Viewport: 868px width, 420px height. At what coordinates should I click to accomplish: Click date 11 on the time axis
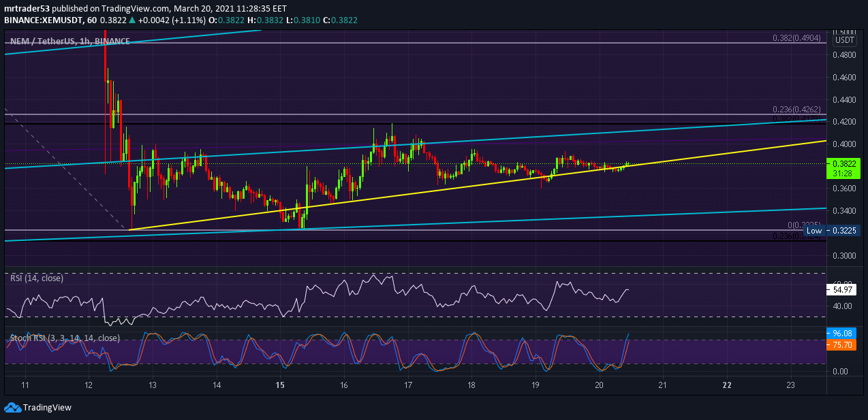[25, 385]
